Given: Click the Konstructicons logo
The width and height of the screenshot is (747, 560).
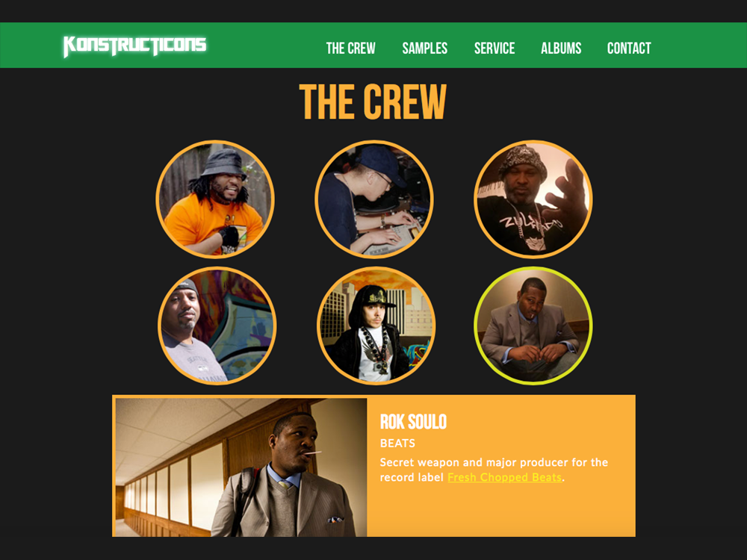Looking at the screenshot, I should (x=134, y=46).
